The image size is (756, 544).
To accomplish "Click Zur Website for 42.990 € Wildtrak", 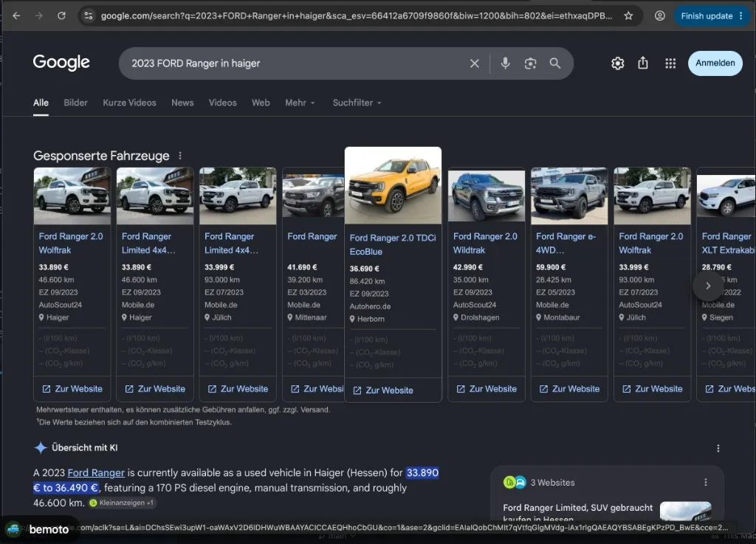I will pyautogui.click(x=487, y=389).
